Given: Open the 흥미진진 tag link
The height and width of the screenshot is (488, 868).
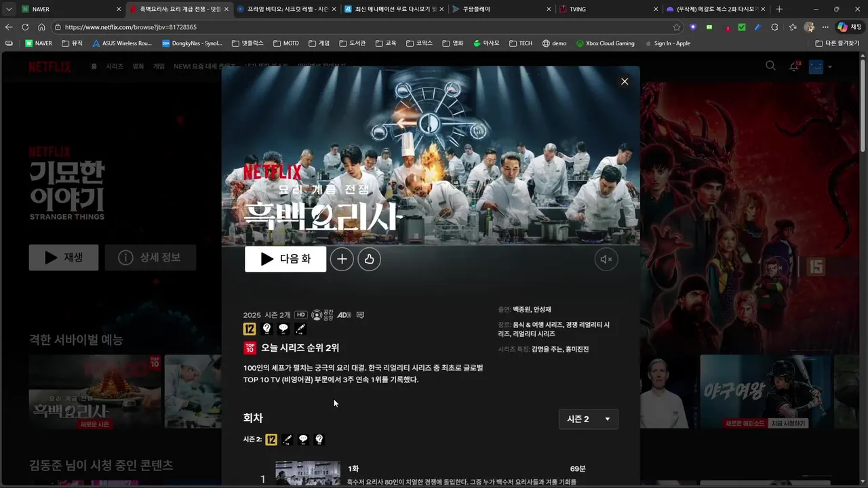Looking at the screenshot, I should 577,349.
